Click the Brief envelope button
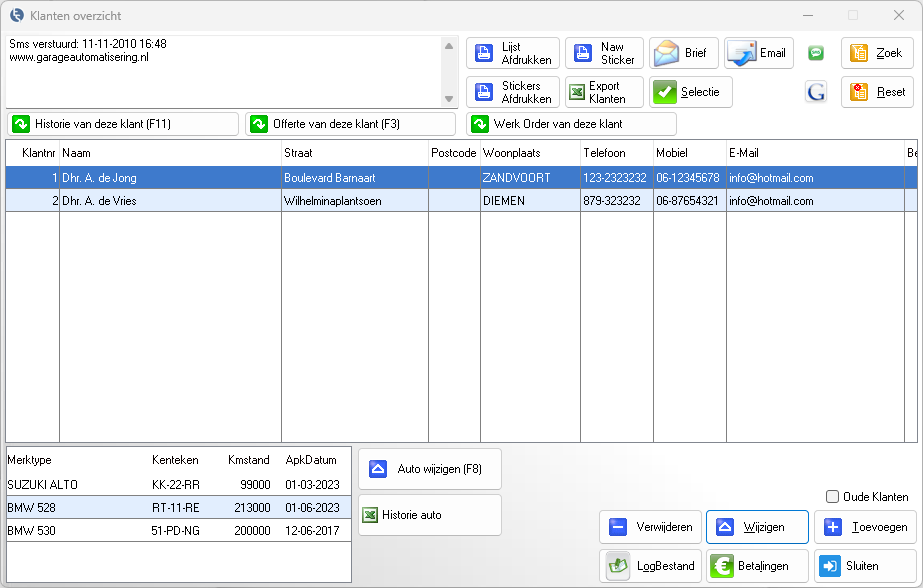 coord(684,53)
